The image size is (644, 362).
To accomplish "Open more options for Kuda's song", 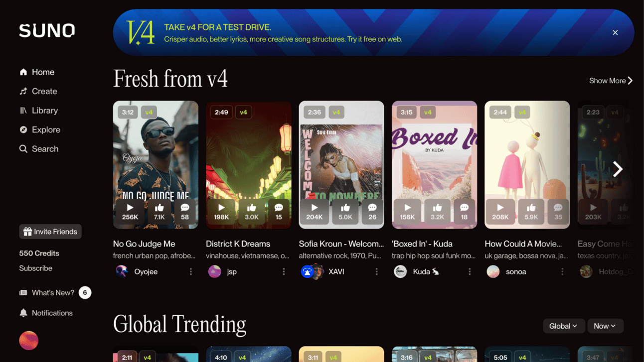I will (470, 271).
